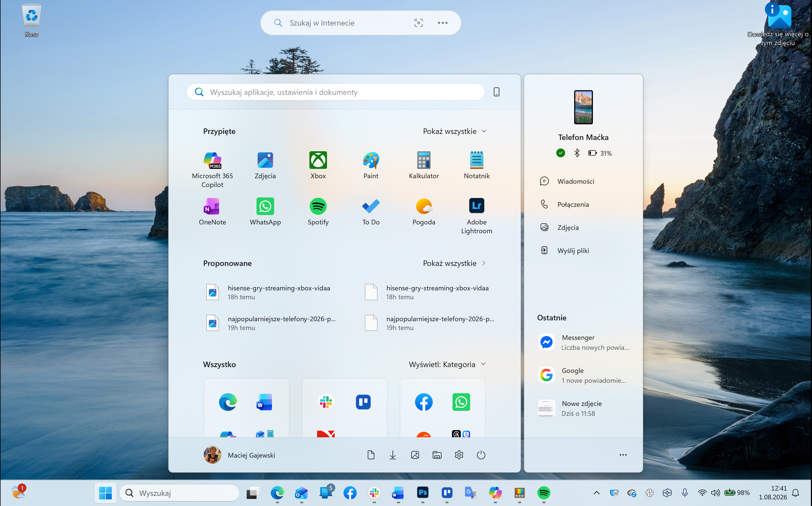
Task: Open the Downloads folder icon in Start footer
Action: [393, 455]
